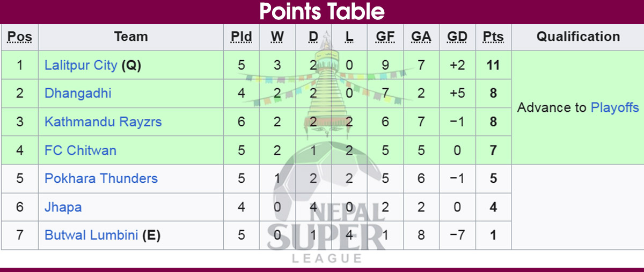Click the W column header
The image size is (644, 272).
click(277, 37)
